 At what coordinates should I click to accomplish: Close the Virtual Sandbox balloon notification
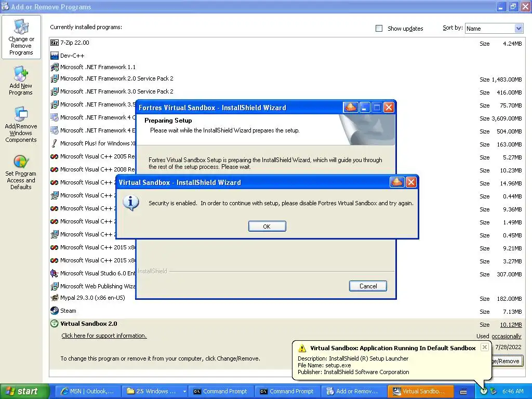[x=485, y=347]
